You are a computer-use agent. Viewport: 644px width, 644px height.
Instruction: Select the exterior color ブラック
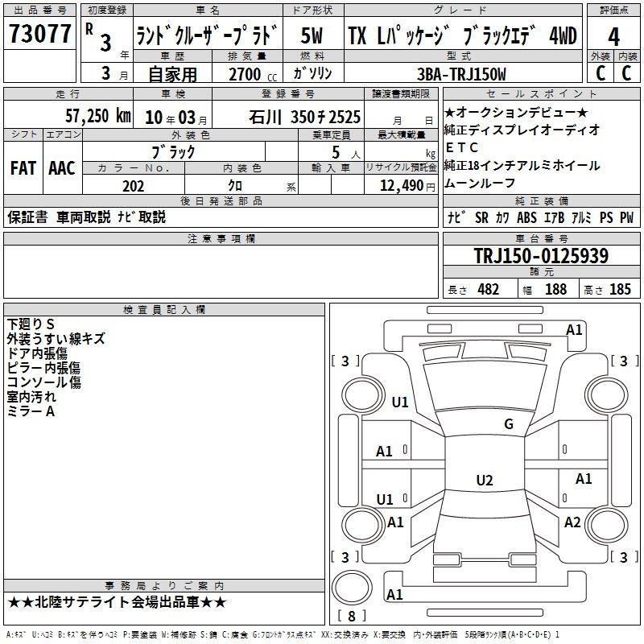pyautogui.click(x=173, y=152)
